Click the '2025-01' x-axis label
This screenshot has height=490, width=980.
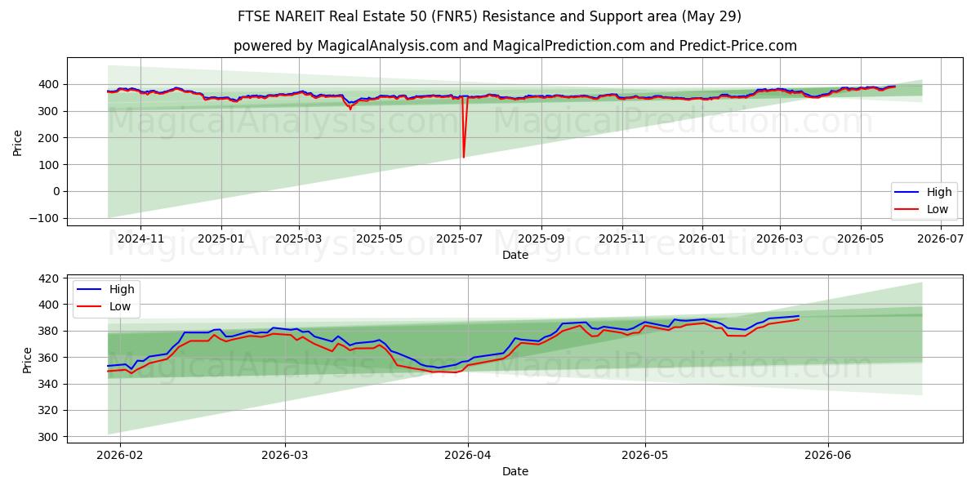222,238
